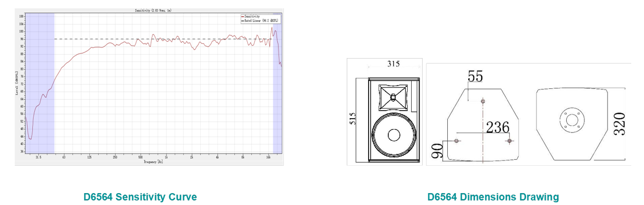Click the Level [dBSPL] vertical axis label
The width and height of the screenshot is (644, 205).
click(17, 83)
